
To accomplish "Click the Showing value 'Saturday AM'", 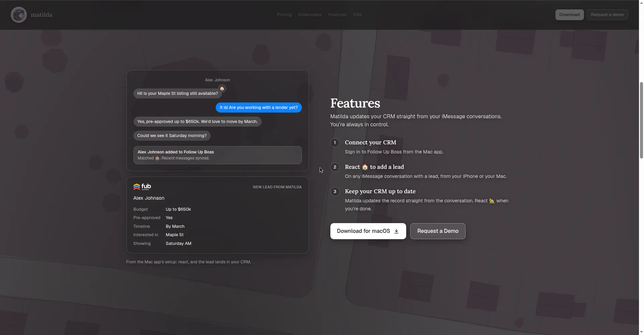I will pos(178,244).
